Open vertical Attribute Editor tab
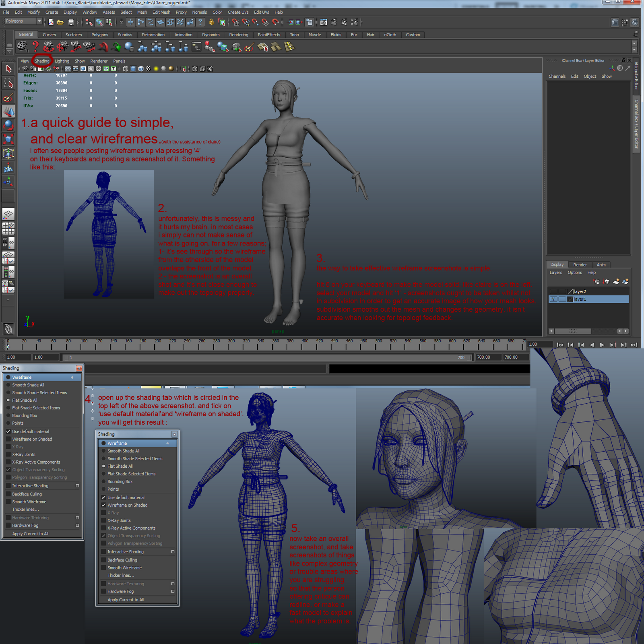Viewport: 644px width, 644px height. tap(636, 76)
